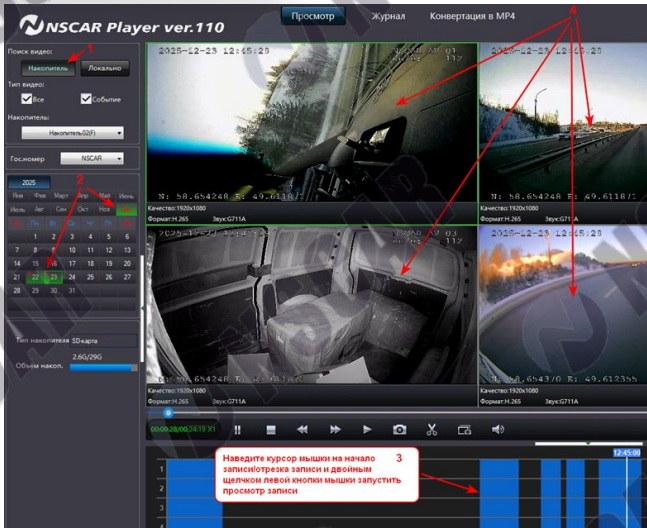Viewport: 647px width, 528px height.
Task: Click the timeline zoom scrollbar above 12:45:00
Action: (588, 444)
